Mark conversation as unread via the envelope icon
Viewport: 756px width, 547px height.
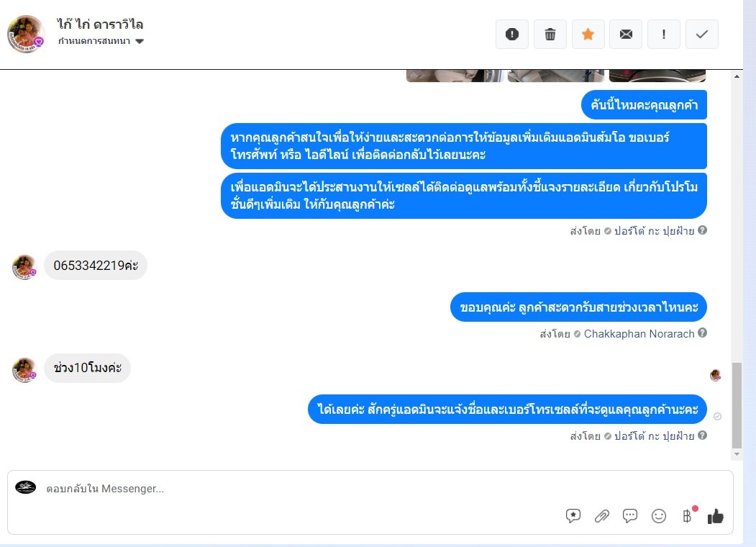(x=626, y=35)
